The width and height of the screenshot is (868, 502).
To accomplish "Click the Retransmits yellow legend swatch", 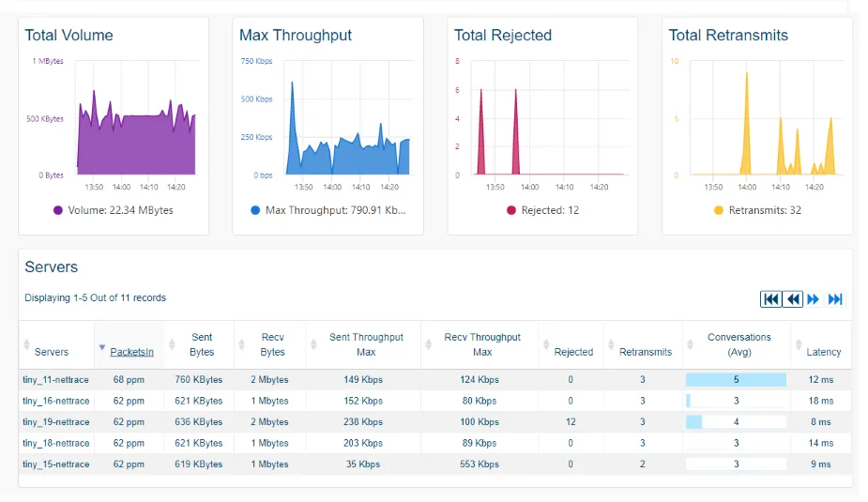I will tap(719, 211).
